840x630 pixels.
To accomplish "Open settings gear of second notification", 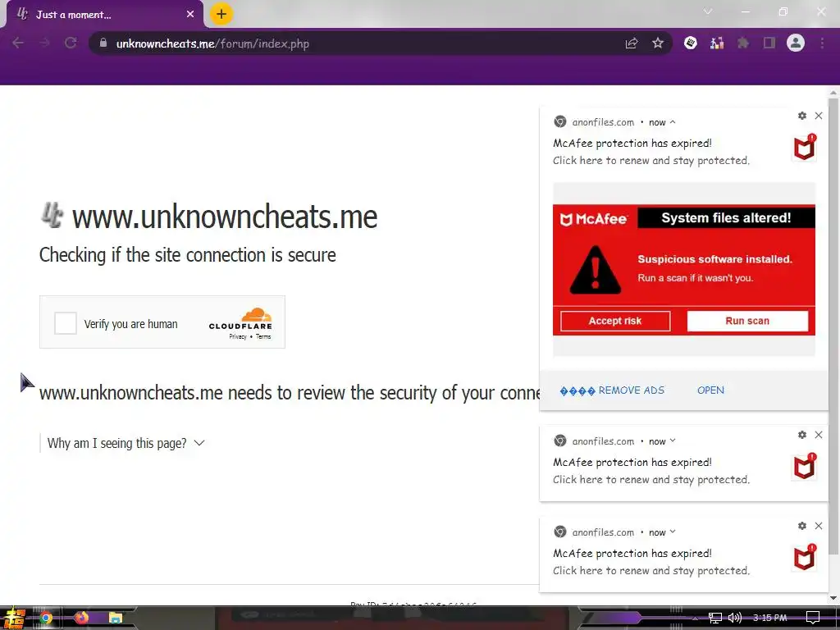I will [802, 435].
